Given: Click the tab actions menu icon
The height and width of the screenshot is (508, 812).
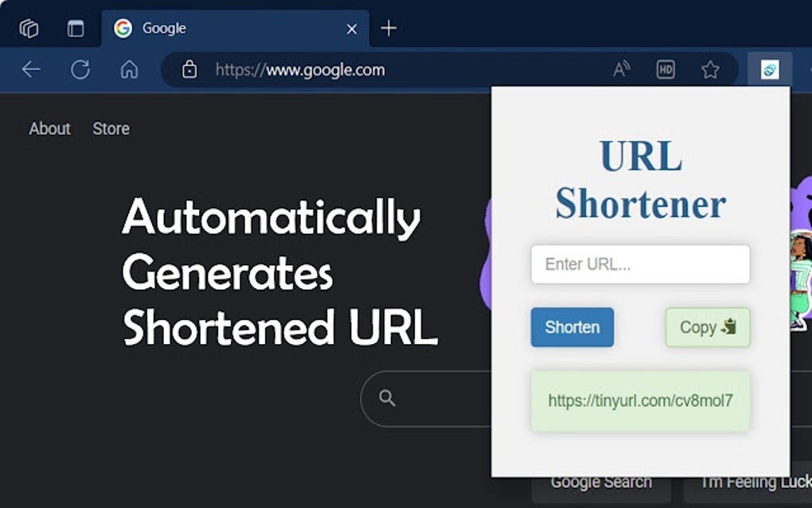Looking at the screenshot, I should pos(76,26).
